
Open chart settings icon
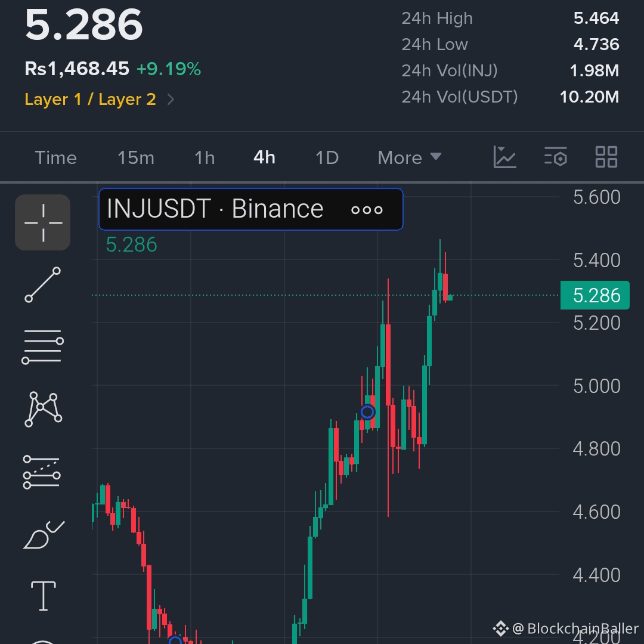point(556,157)
